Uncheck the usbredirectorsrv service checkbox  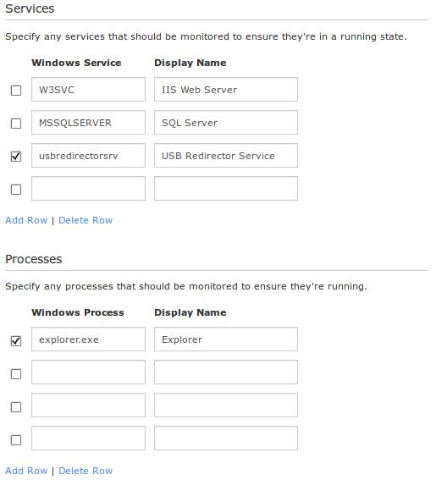[16, 156]
